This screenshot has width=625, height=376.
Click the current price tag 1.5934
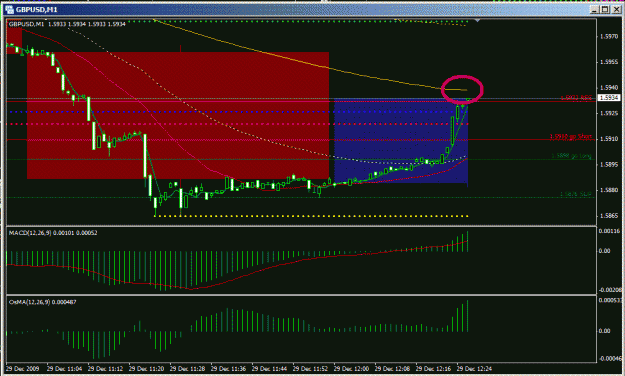(609, 98)
